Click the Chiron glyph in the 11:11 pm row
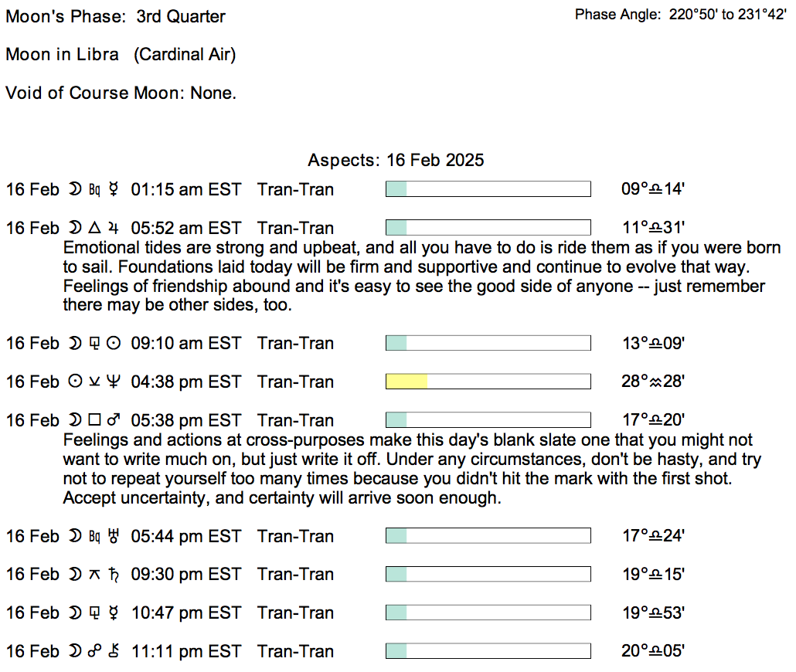 point(114,651)
